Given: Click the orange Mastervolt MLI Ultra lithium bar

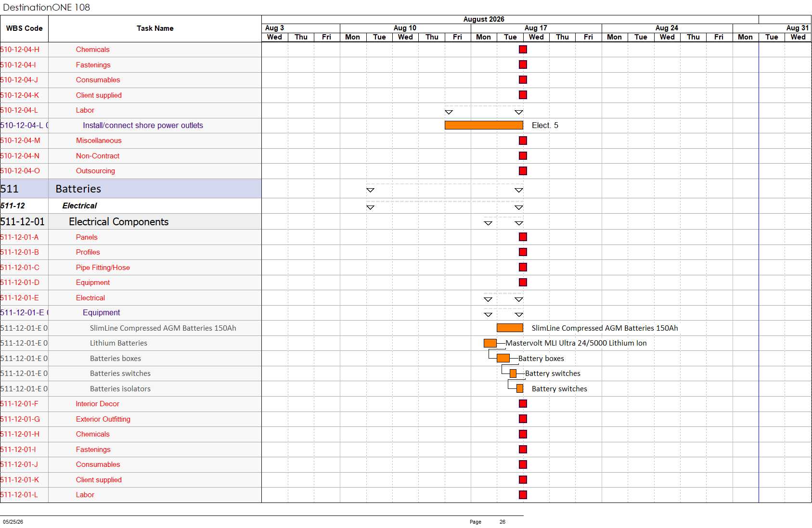Looking at the screenshot, I should [490, 343].
